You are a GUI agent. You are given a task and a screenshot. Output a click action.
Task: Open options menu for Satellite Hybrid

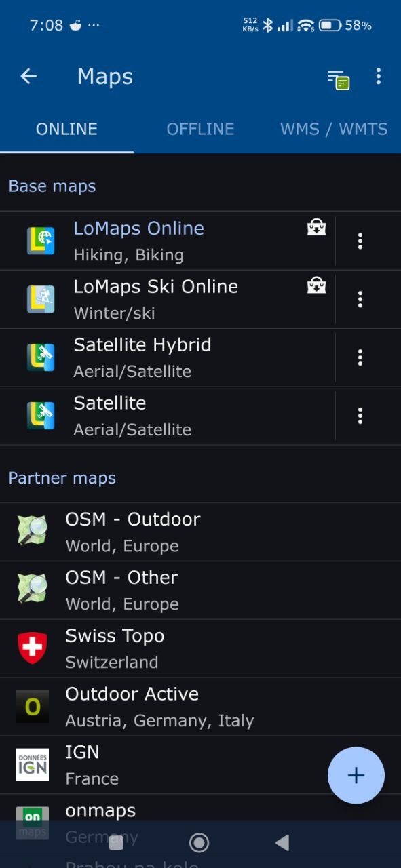(x=360, y=357)
